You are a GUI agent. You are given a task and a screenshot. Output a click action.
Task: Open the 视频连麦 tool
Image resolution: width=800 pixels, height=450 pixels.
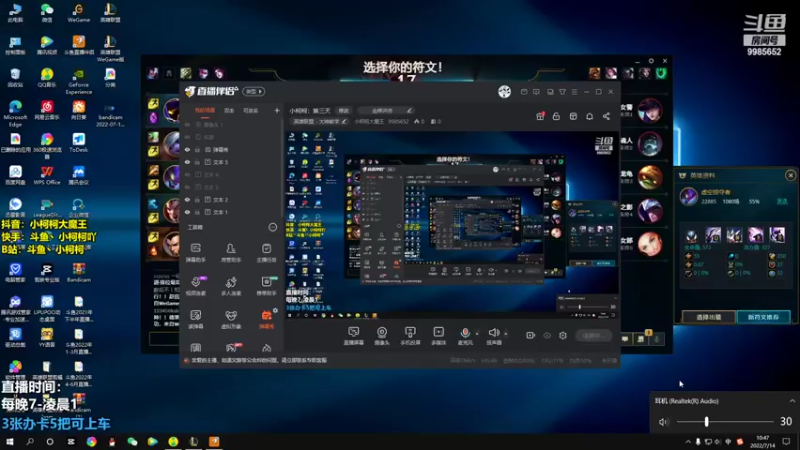pos(195,286)
